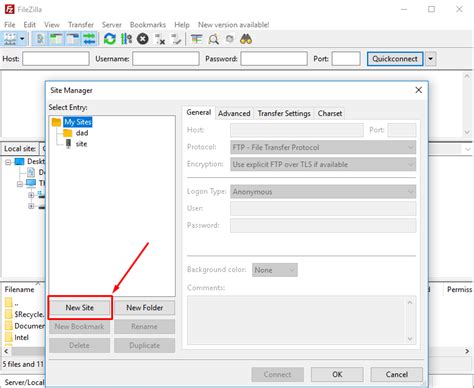
Task: Click the OK button in Site Manager
Action: point(337,374)
